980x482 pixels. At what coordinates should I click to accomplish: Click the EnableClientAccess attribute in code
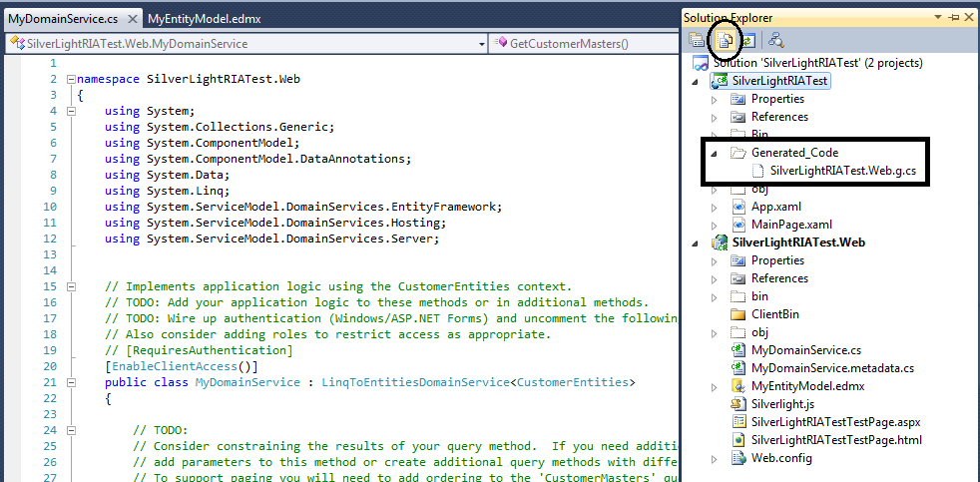click(x=175, y=366)
